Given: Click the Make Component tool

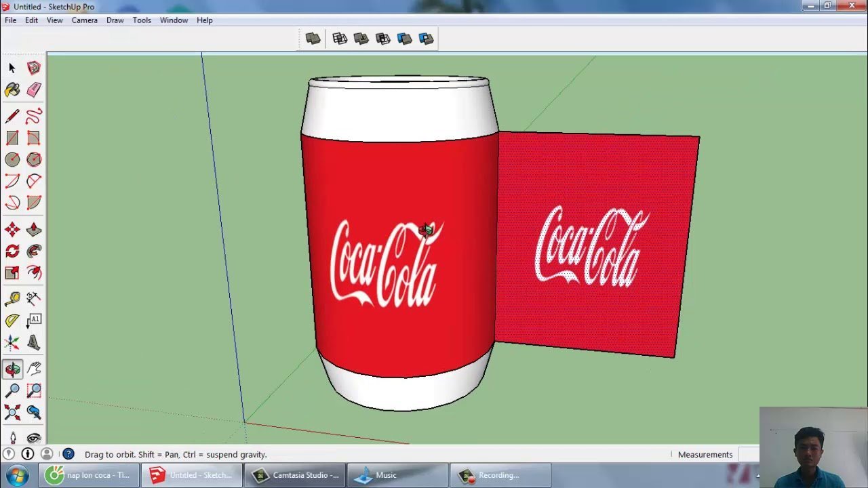Looking at the screenshot, I should pos(34,68).
